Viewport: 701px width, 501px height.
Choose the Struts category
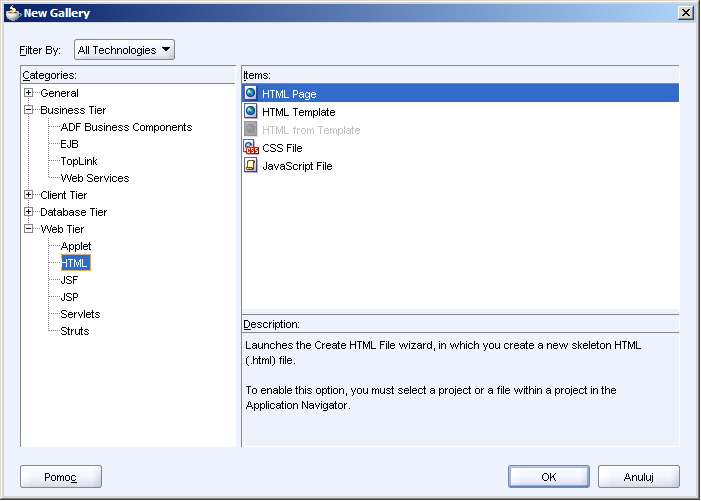(x=75, y=331)
